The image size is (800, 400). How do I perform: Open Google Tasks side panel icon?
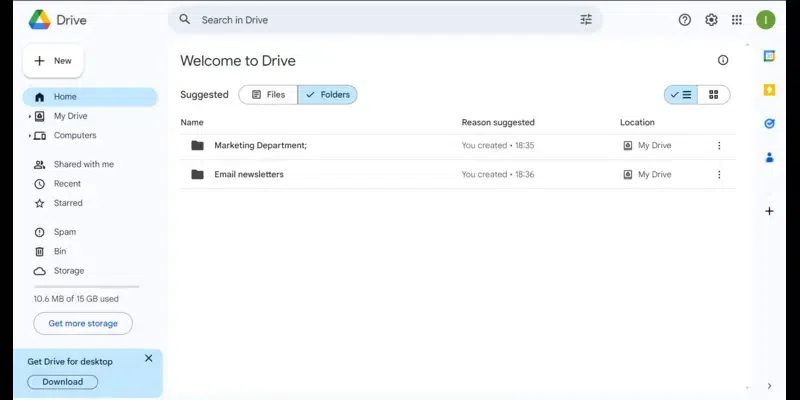point(769,123)
